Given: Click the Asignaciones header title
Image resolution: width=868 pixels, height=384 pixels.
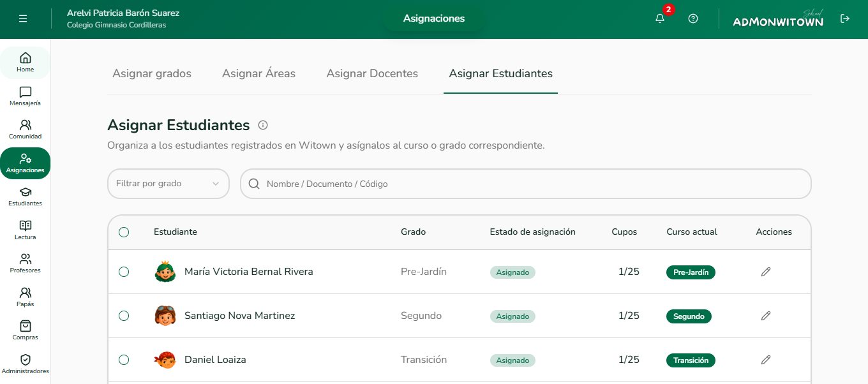Looking at the screenshot, I should coord(434,18).
